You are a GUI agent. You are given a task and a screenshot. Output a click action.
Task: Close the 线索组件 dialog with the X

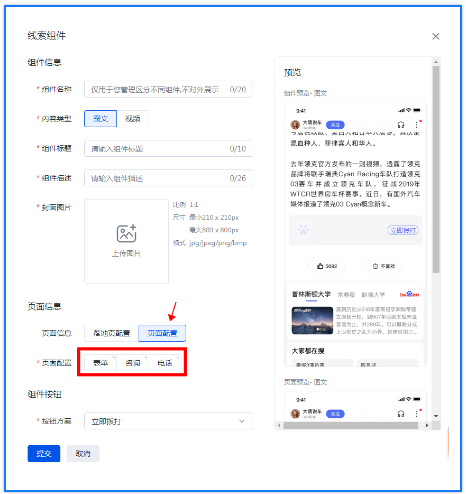[435, 36]
